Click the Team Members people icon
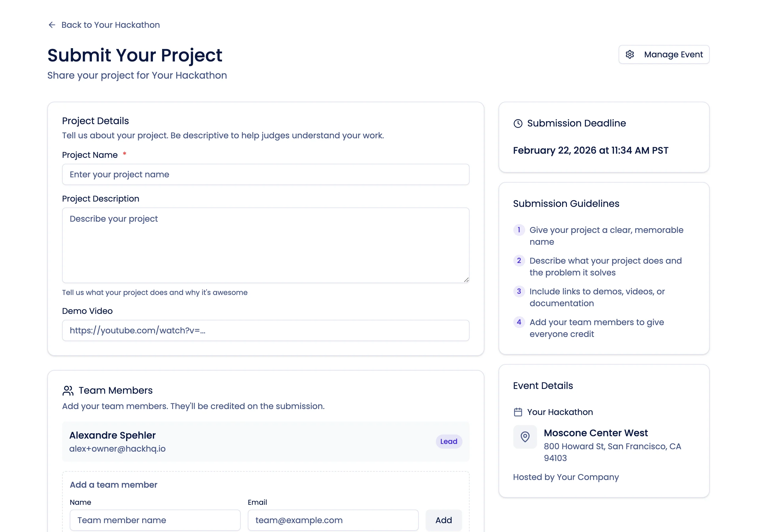This screenshot has height=532, width=757. pos(68,391)
